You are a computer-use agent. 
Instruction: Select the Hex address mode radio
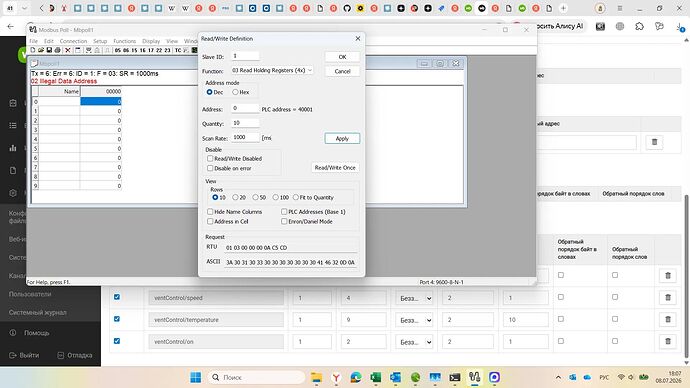(x=235, y=92)
